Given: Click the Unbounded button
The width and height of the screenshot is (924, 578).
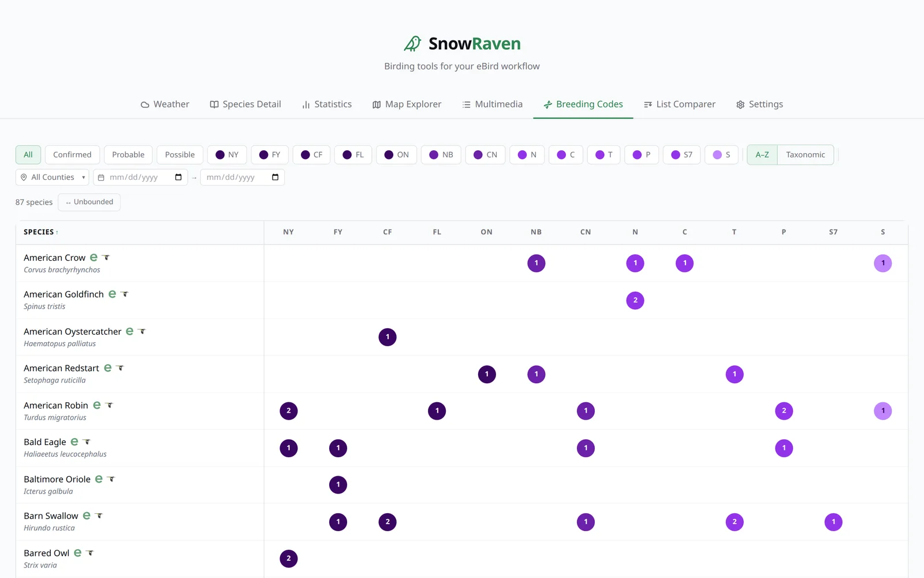Looking at the screenshot, I should pos(89,202).
